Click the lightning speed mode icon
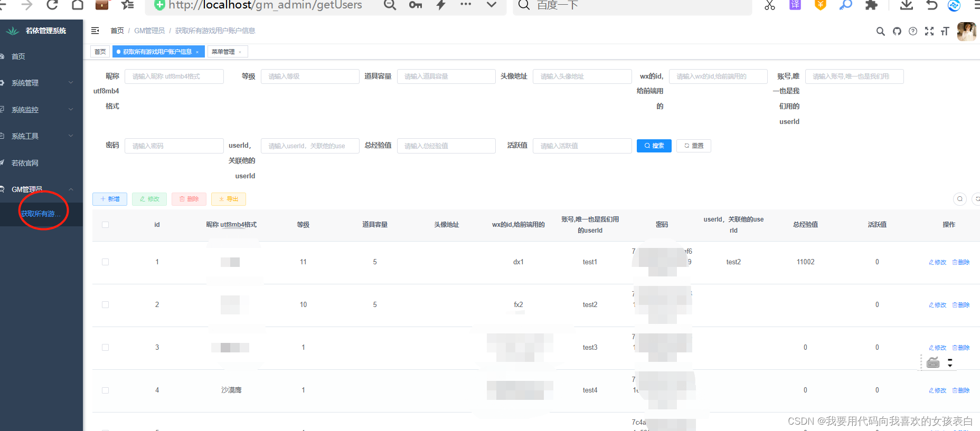980x431 pixels. click(x=440, y=5)
